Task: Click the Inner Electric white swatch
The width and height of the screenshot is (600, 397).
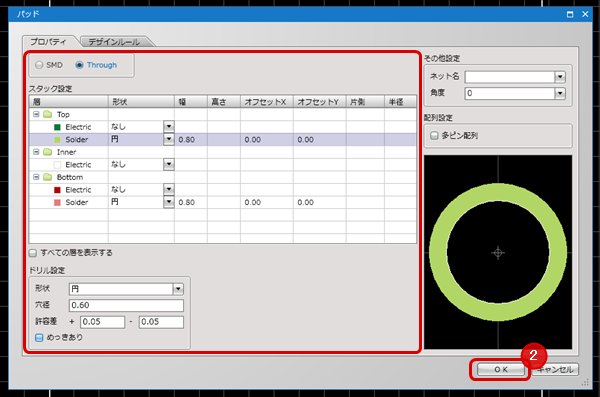Action: coord(57,165)
